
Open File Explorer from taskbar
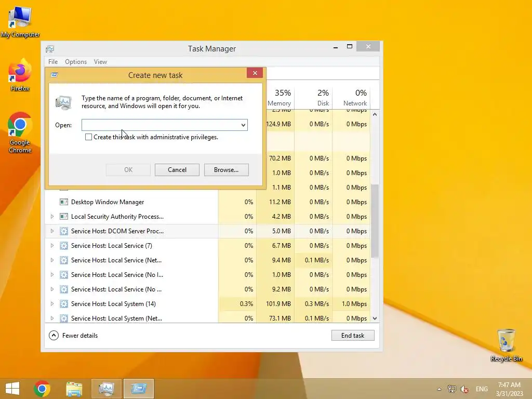pyautogui.click(x=74, y=389)
